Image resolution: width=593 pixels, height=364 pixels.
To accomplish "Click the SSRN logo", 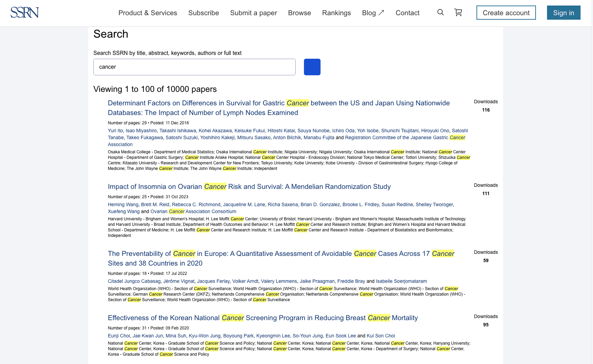I will (x=24, y=12).
